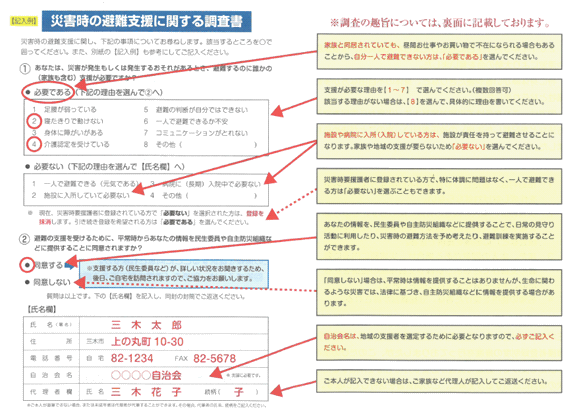Click the proxy name 三木花子
The height and width of the screenshot is (413, 584).
[146, 392]
